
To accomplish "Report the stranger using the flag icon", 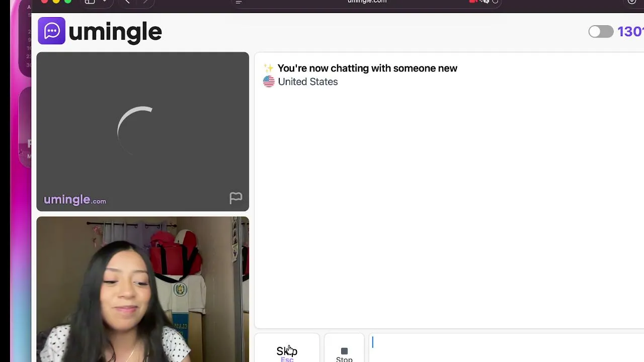I will point(235,198).
